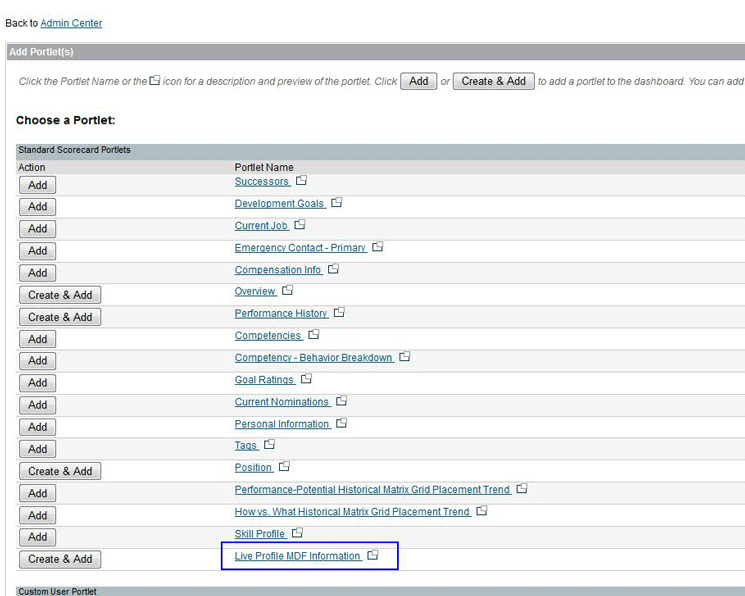Click Create & Add for Position portlet
745x596 pixels.
click(x=60, y=471)
